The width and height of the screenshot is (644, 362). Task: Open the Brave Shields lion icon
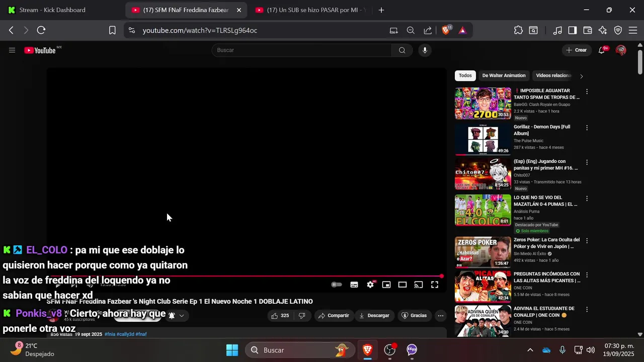point(446,30)
